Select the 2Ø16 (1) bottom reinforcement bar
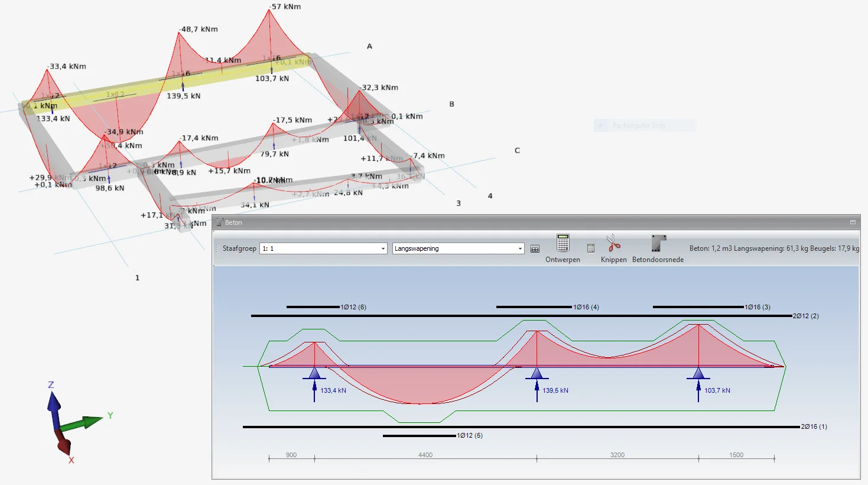This screenshot has width=868, height=485. tap(521, 427)
